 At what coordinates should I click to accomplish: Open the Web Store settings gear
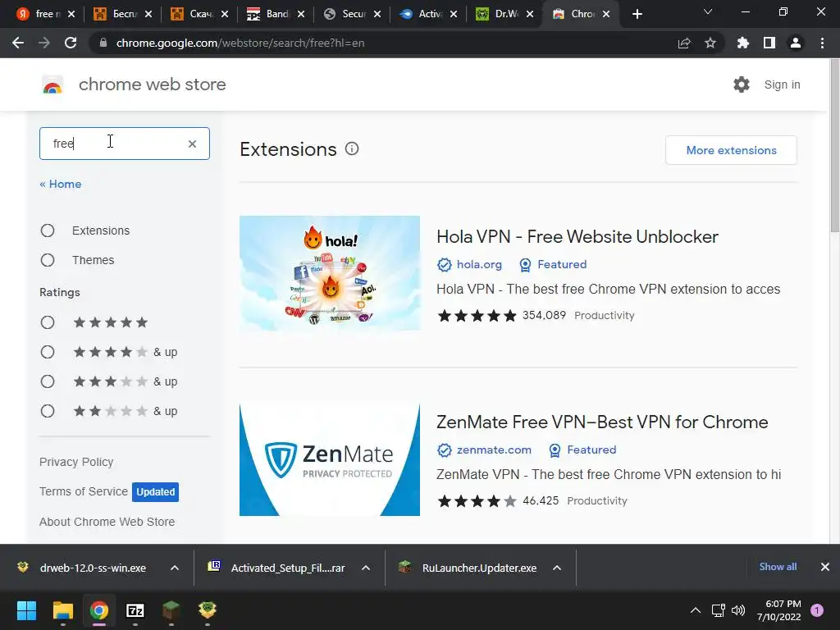click(x=742, y=84)
